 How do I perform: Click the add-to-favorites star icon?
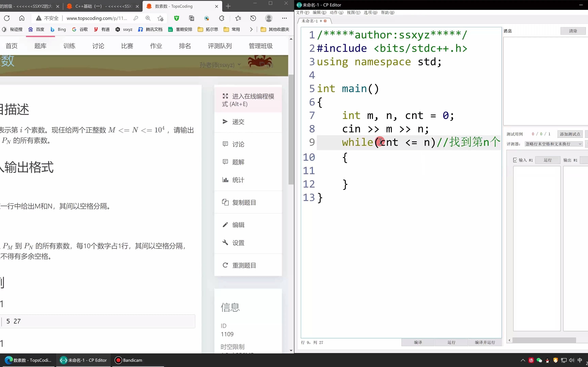(x=160, y=18)
